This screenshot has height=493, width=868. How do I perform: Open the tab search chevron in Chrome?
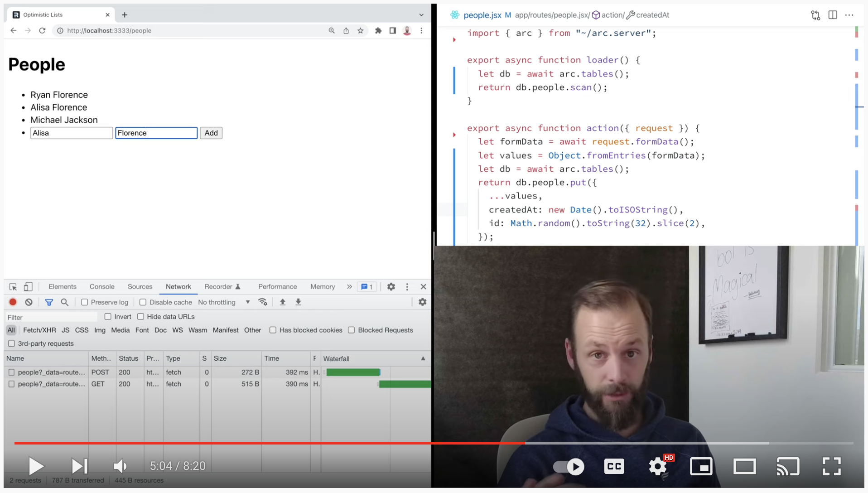pyautogui.click(x=421, y=15)
